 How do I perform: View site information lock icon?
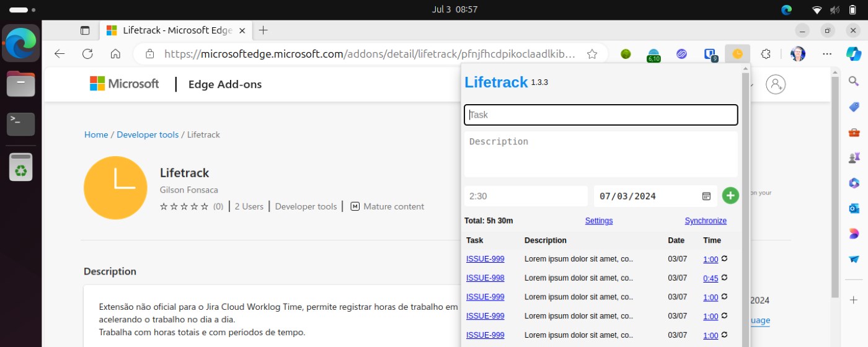point(149,54)
